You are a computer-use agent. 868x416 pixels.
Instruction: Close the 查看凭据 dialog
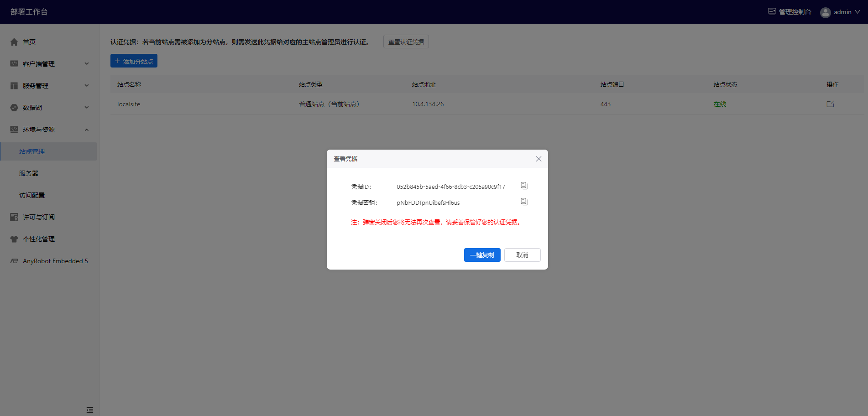tap(539, 159)
